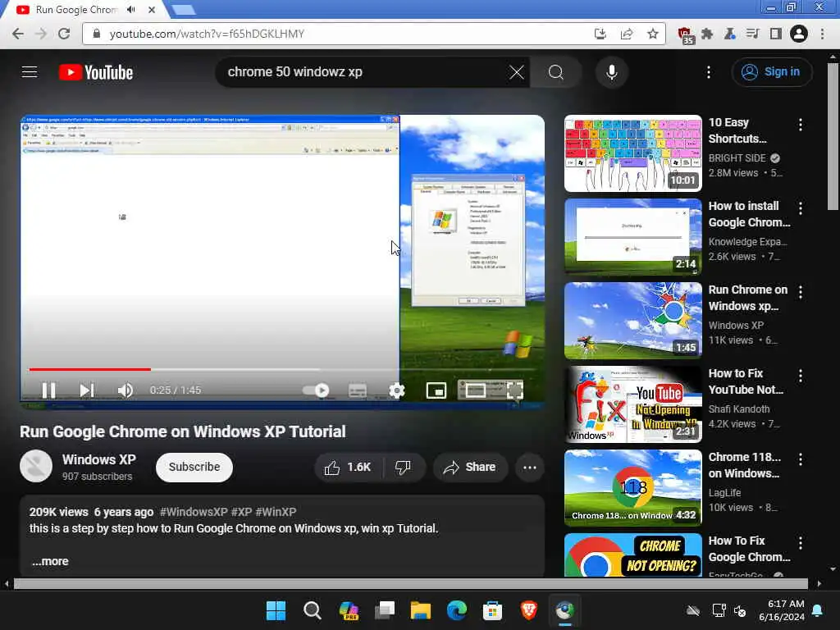Click the page horizontal scrollbar

click(x=411, y=583)
